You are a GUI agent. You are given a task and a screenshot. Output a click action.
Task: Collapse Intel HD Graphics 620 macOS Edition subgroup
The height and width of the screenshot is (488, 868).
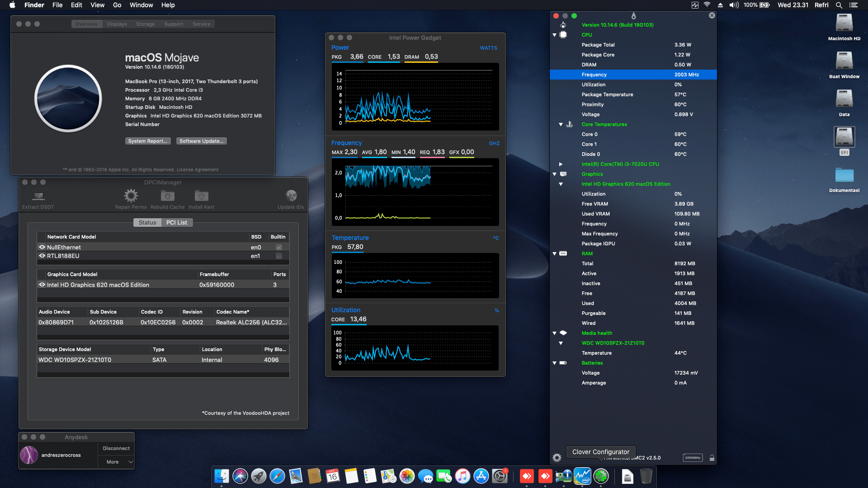tap(561, 184)
